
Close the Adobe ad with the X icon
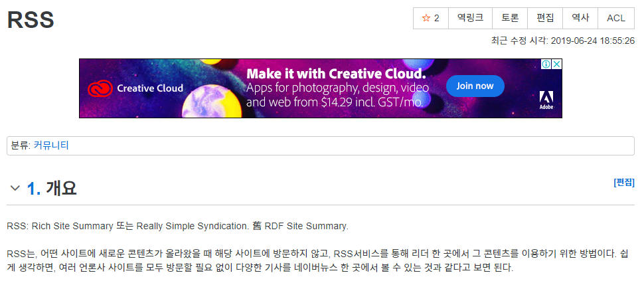(556, 64)
